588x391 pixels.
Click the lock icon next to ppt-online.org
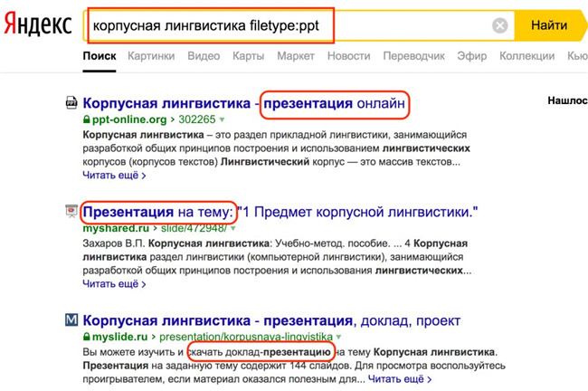(x=86, y=119)
